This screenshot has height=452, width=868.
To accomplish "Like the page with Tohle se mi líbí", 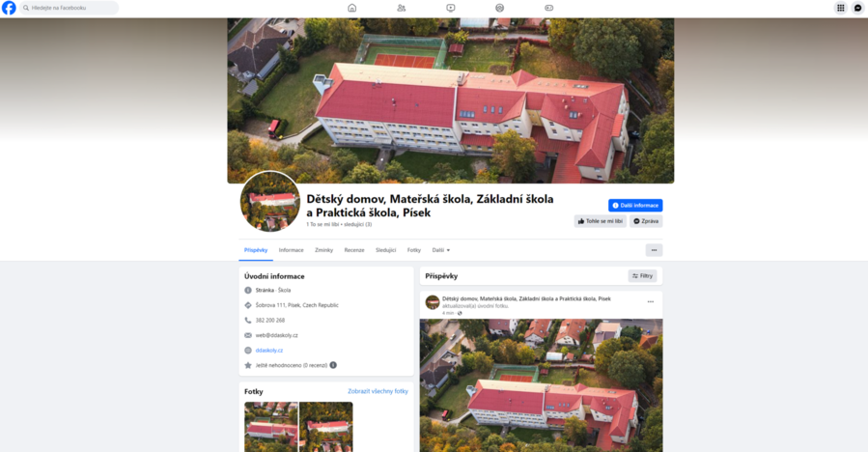I will pyautogui.click(x=601, y=221).
